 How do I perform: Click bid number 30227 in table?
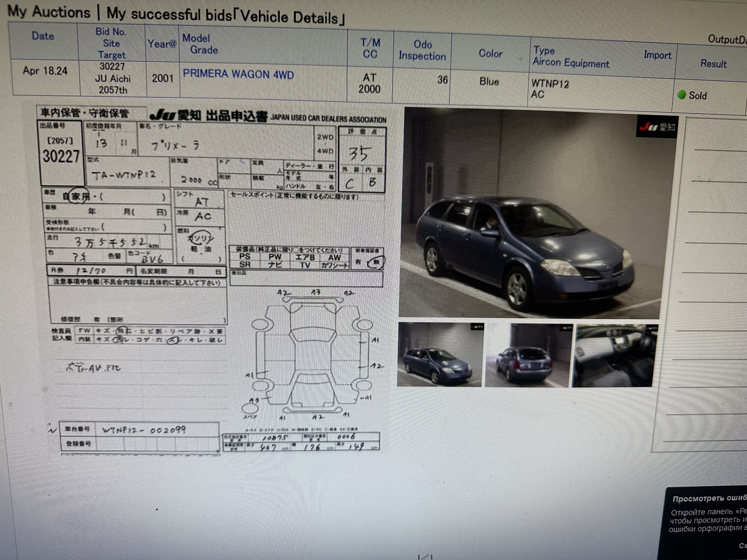[x=112, y=66]
